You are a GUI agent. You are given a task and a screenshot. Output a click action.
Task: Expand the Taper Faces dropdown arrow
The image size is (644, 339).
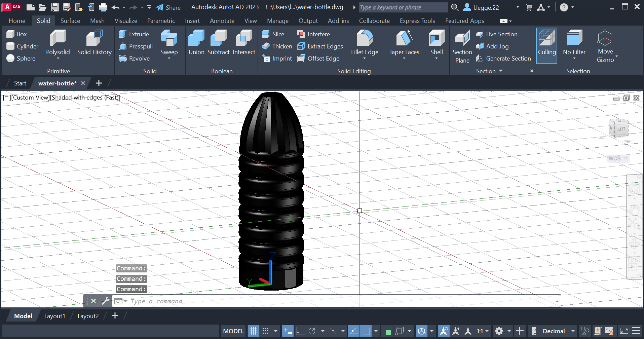[404, 59]
